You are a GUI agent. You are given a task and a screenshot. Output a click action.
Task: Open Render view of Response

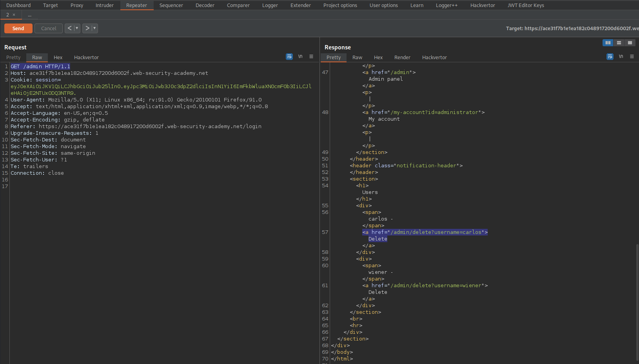pos(402,57)
